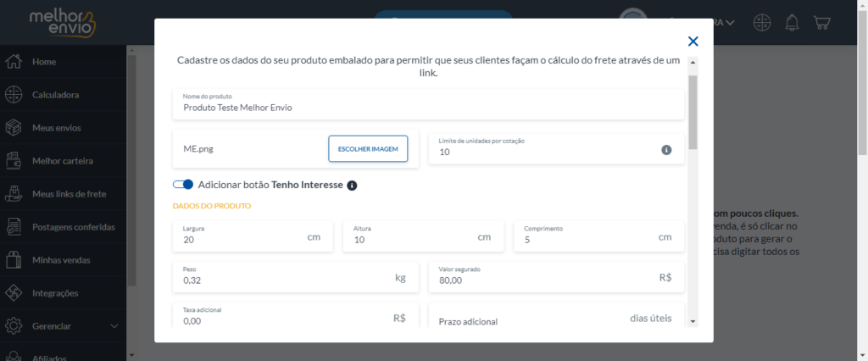
Task: Click the Integrações icon in sidebar
Action: pyautogui.click(x=14, y=293)
